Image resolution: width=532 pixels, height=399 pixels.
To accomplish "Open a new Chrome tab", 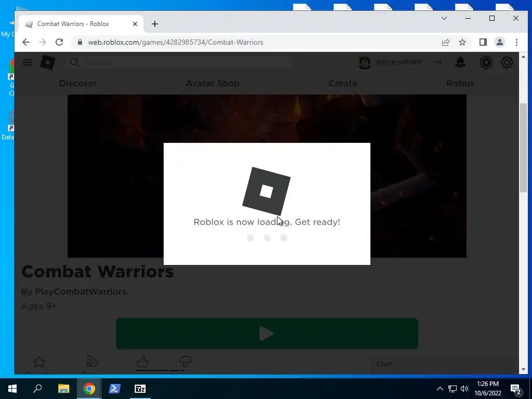I will 155,24.
